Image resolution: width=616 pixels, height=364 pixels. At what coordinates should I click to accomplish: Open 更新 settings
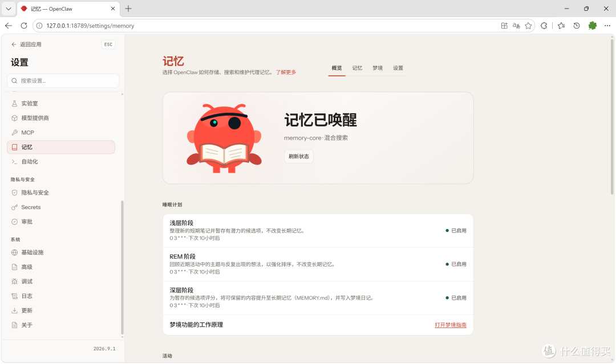61,310
